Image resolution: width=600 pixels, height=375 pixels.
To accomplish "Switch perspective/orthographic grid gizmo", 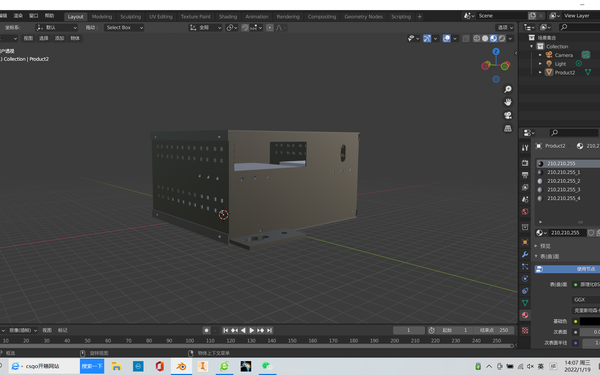I will coord(508,129).
